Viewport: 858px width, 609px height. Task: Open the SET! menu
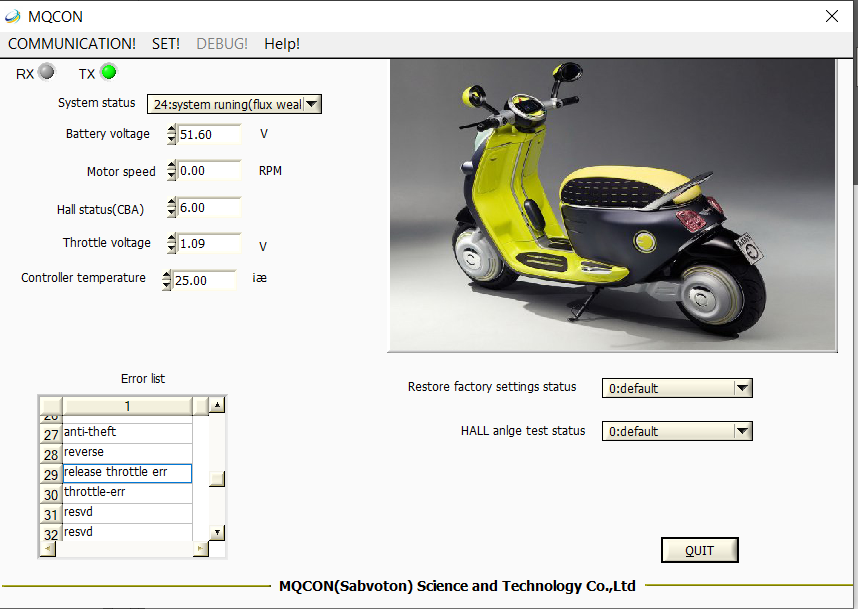[x=166, y=44]
